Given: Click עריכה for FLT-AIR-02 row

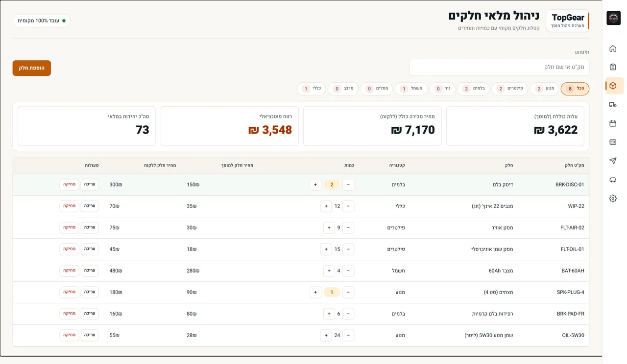Looking at the screenshot, I should (90, 227).
